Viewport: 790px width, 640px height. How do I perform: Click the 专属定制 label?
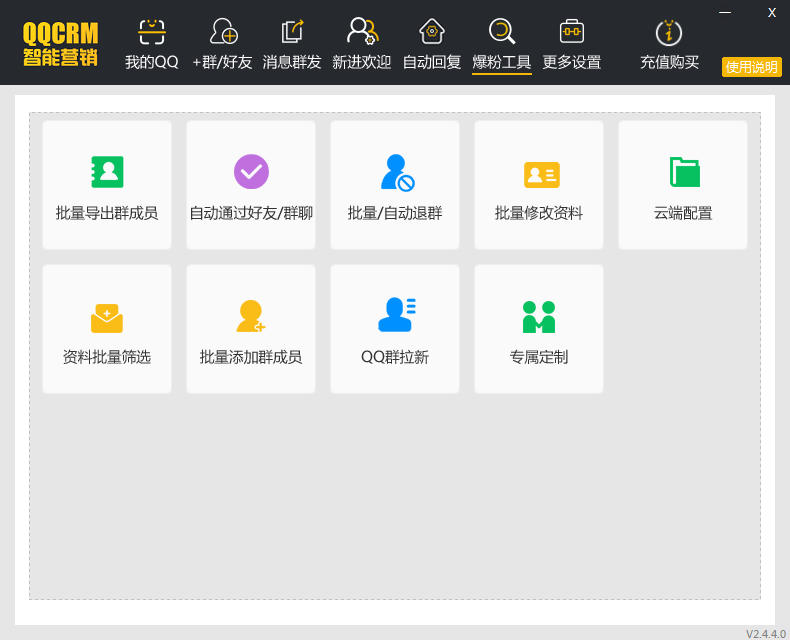(539, 357)
